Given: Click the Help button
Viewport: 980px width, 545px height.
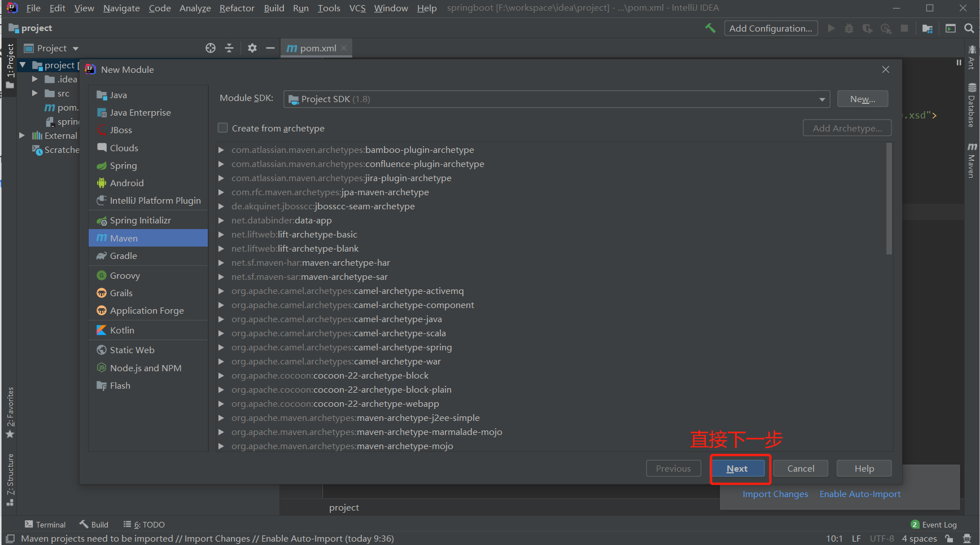Looking at the screenshot, I should click(864, 468).
